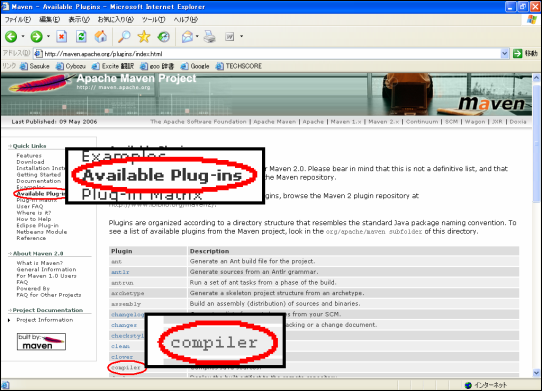The width and height of the screenshot is (542, 391).
Task: Open the address bar URL dropdown
Action: coord(504,54)
